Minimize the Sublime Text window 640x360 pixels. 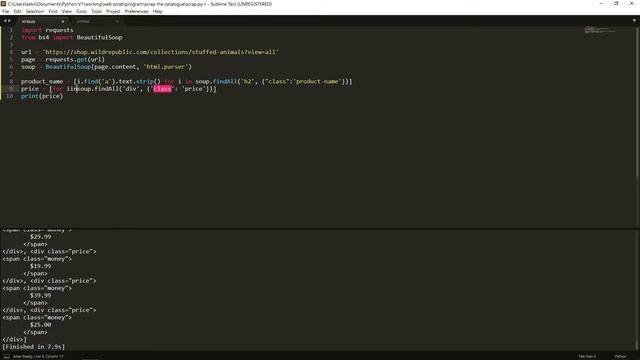coord(601,4)
